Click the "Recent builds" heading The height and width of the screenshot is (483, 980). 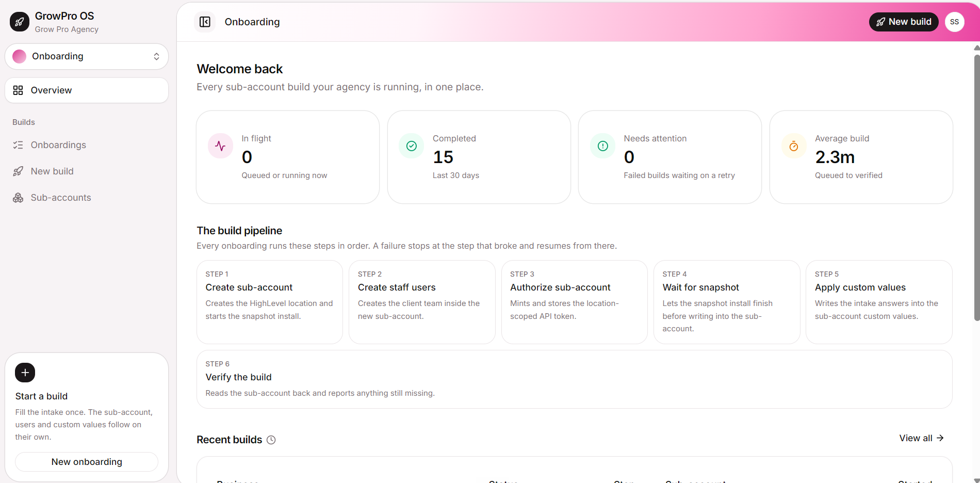[x=230, y=440]
